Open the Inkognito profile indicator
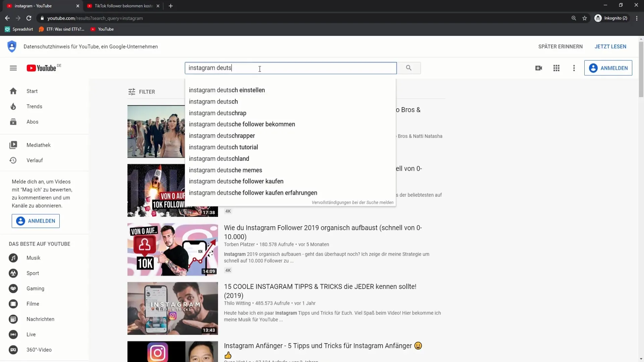 pyautogui.click(x=611, y=18)
